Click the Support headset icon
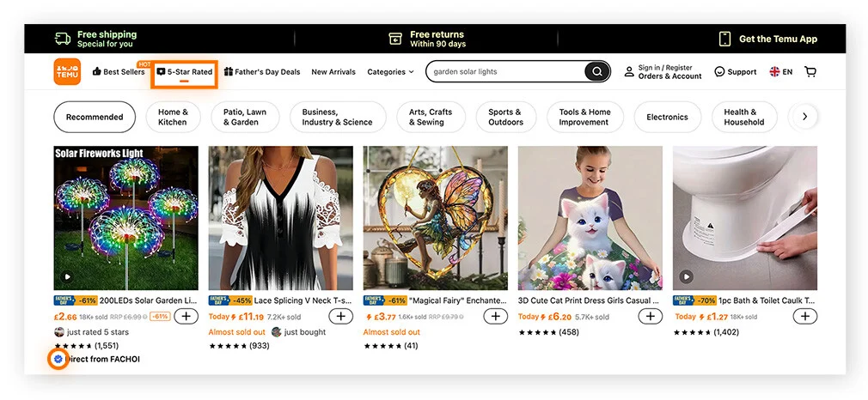This screenshot has height=400, width=868. [x=720, y=72]
